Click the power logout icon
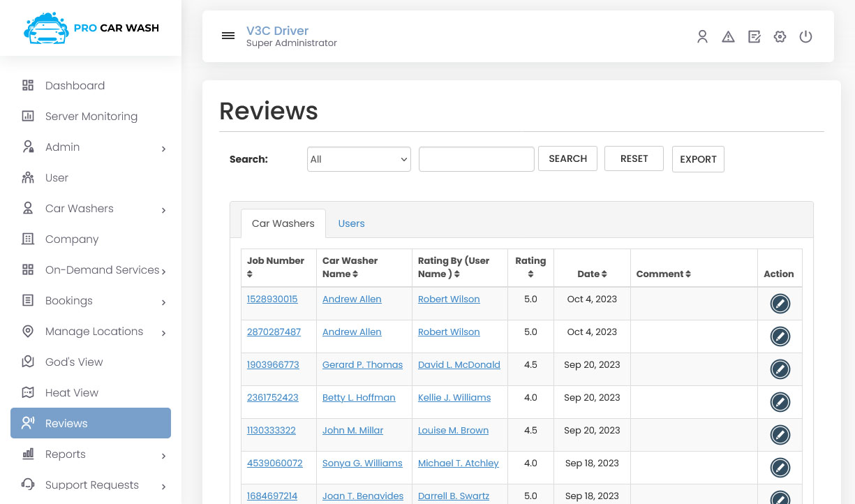The image size is (855, 504). pyautogui.click(x=805, y=37)
